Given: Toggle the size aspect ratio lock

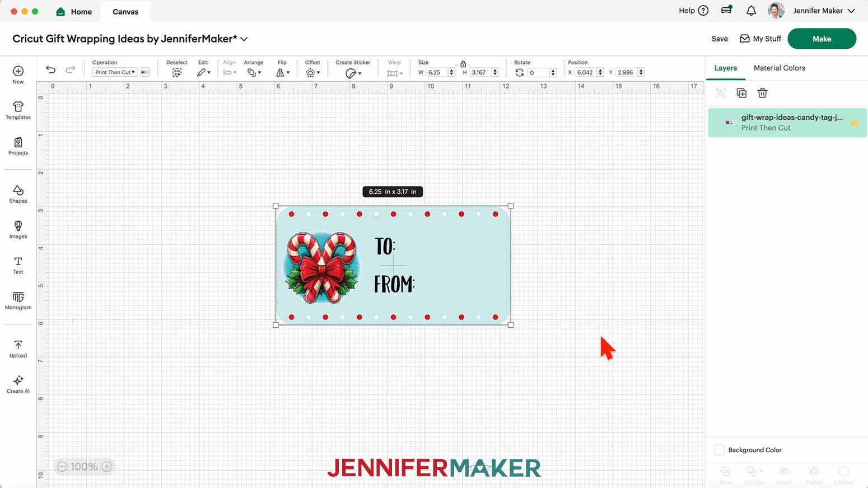Looking at the screenshot, I should tap(463, 64).
